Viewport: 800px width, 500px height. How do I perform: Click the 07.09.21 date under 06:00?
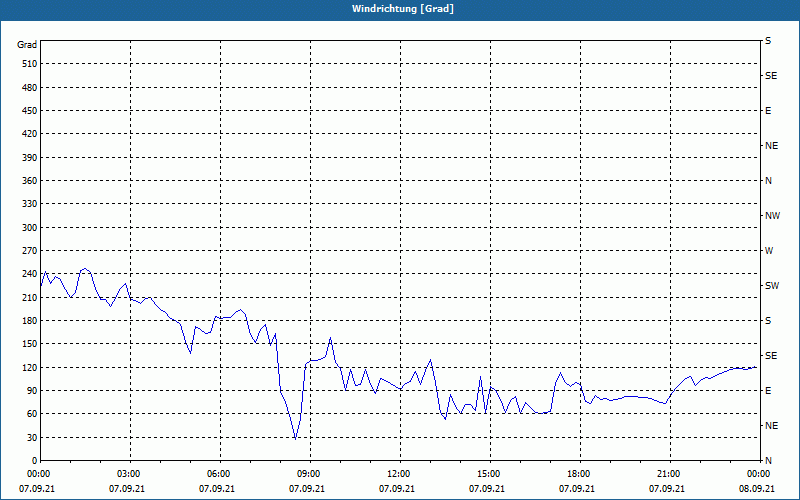coord(217,489)
